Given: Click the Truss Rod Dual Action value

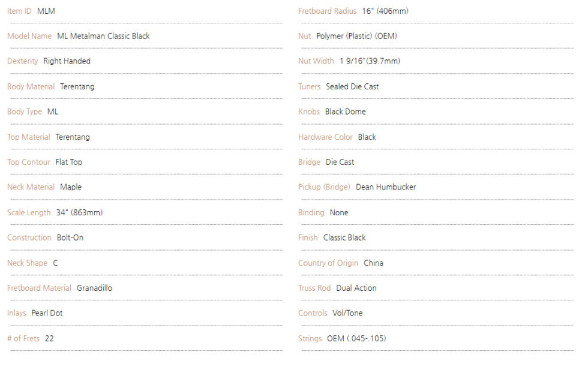Looking at the screenshot, I should pyautogui.click(x=356, y=288).
